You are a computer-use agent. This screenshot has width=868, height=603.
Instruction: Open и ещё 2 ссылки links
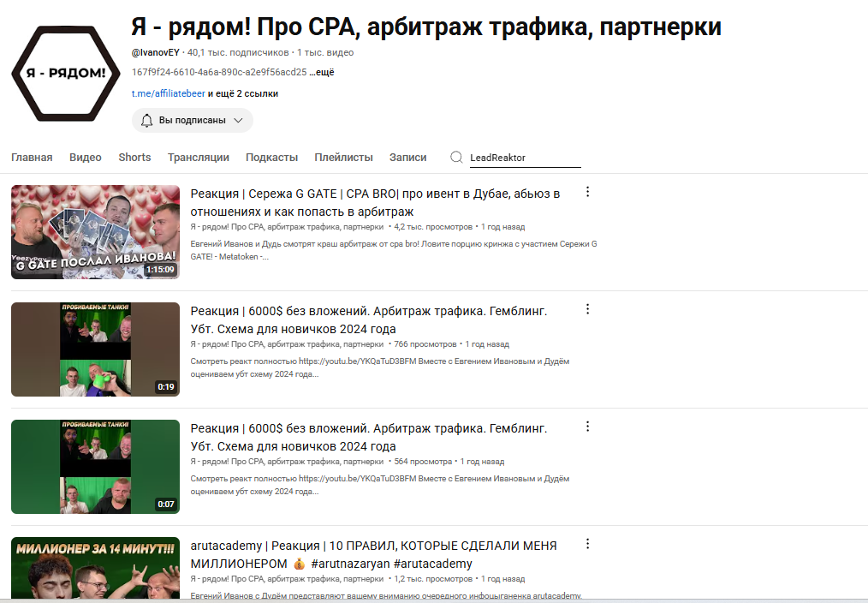pos(243,93)
